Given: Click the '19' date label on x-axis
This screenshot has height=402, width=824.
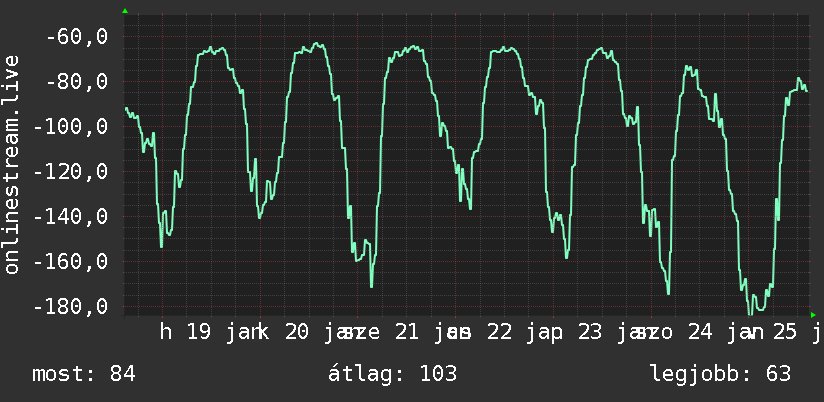Looking at the screenshot, I should pos(200,333).
